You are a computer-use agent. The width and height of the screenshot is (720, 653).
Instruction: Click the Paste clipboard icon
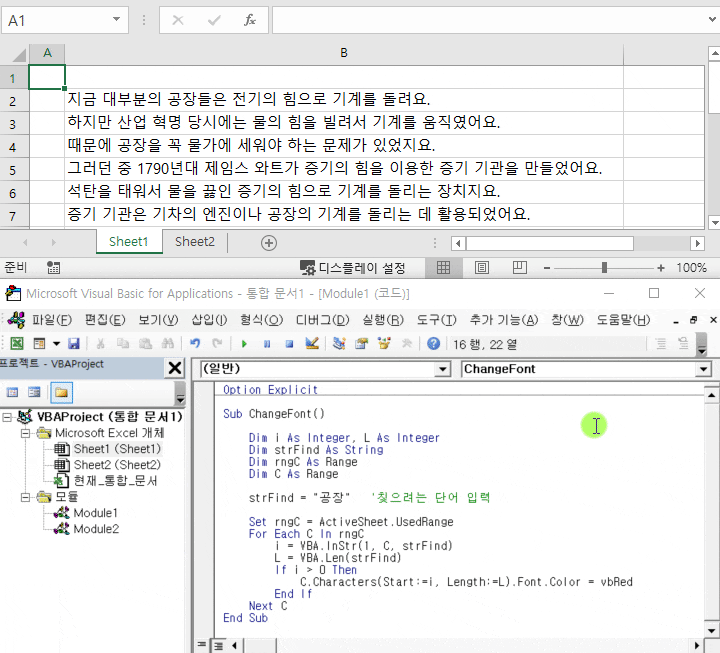[145, 343]
